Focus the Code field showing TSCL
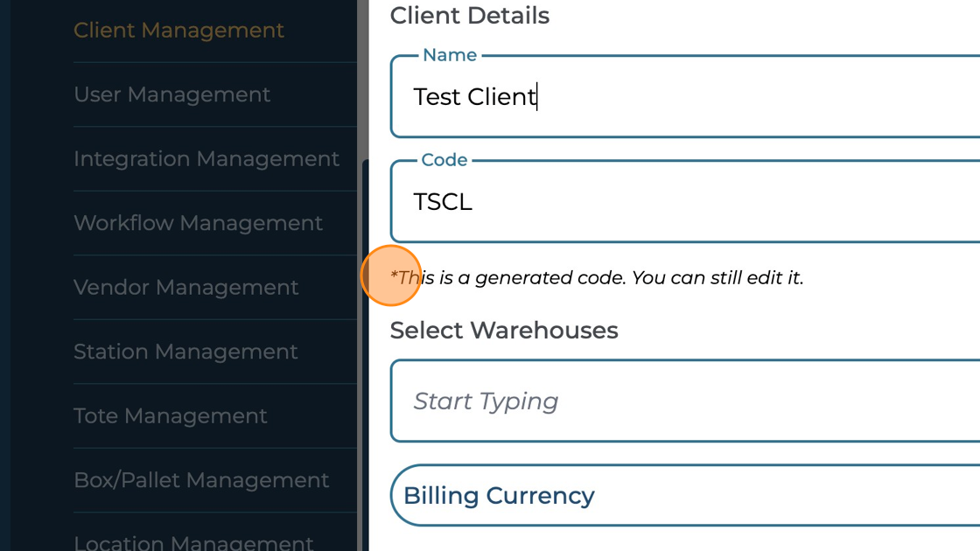This screenshot has height=551, width=980. [682, 203]
